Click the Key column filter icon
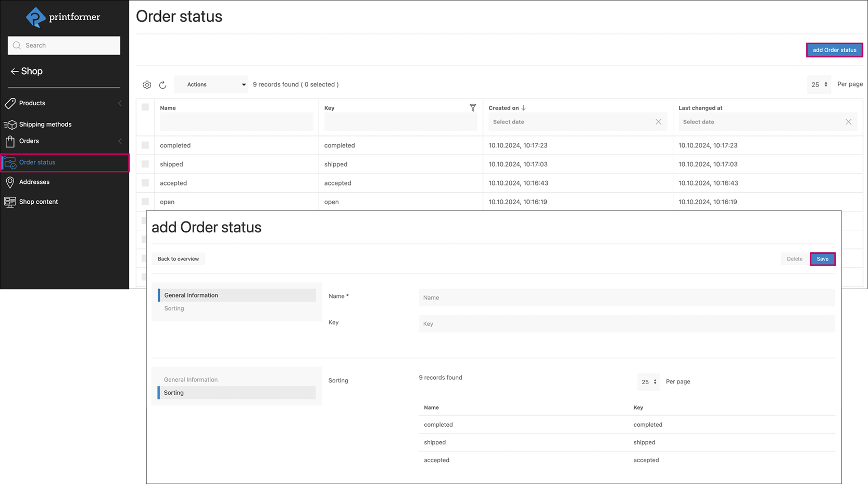Image resolution: width=868 pixels, height=484 pixels. pyautogui.click(x=472, y=108)
